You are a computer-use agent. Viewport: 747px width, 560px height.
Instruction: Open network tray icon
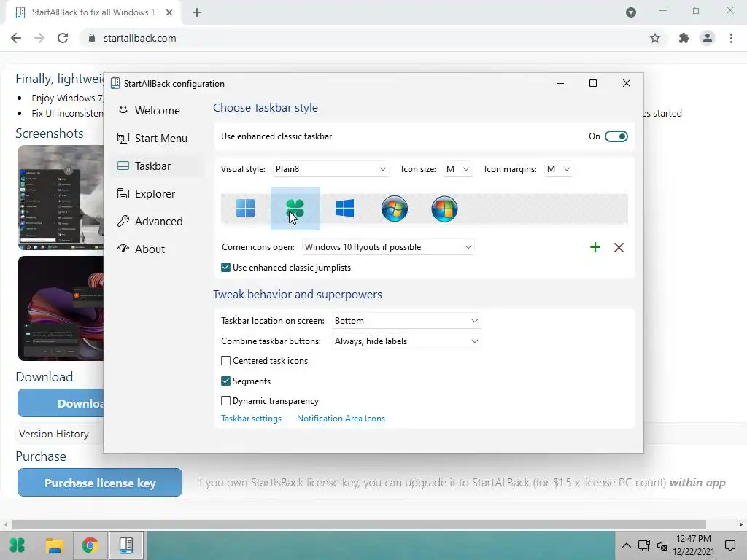644,545
